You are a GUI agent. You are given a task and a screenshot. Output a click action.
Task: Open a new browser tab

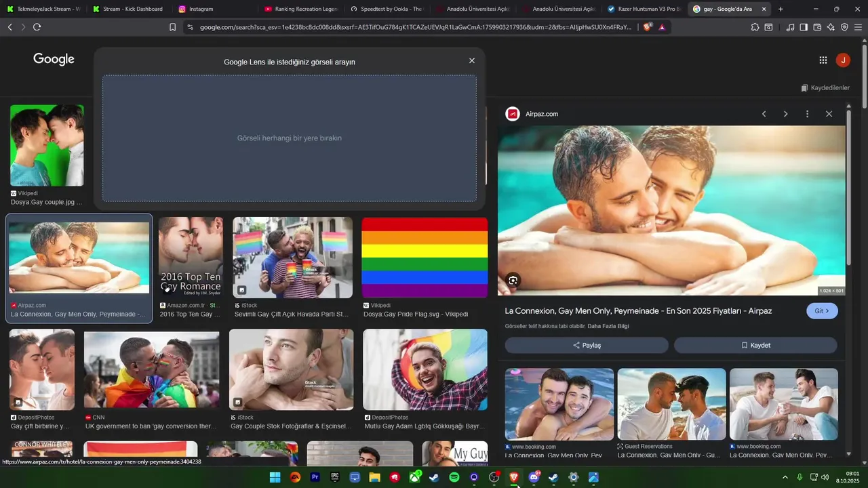781,9
